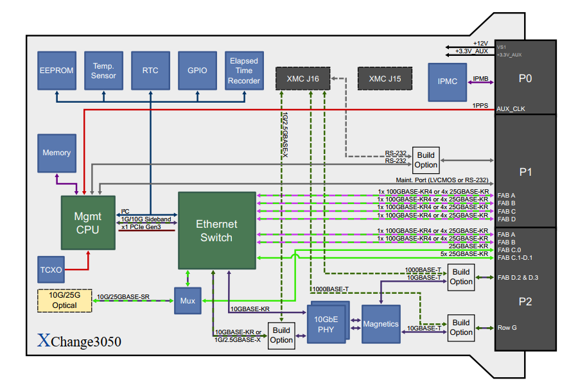The width and height of the screenshot is (578, 392).
Task: Click the TCXO block
Action: click(51, 269)
